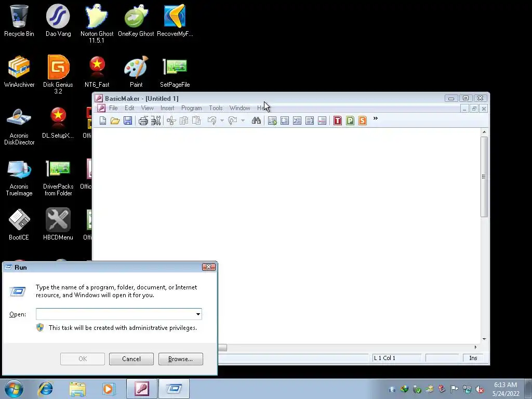Image resolution: width=532 pixels, height=399 pixels.
Task: Click the scissors cut icon
Action: 171,121
